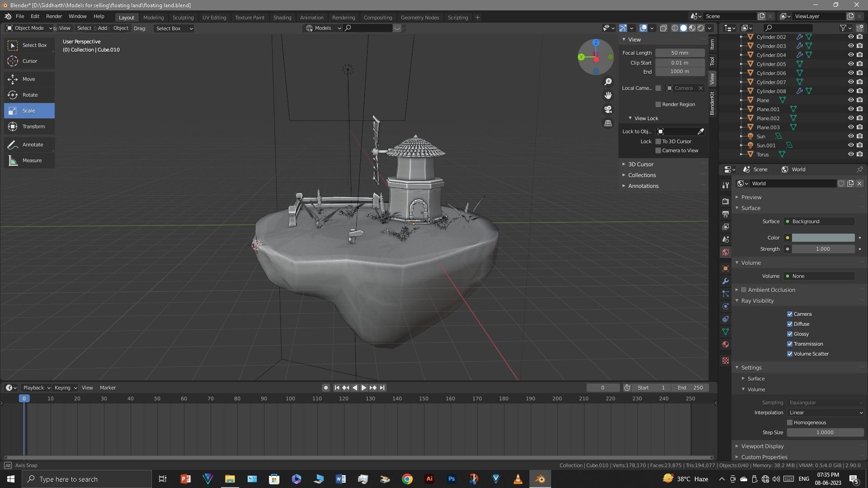Screen dimensions: 868x488
Task: Click the timeline Play button
Action: point(363,388)
